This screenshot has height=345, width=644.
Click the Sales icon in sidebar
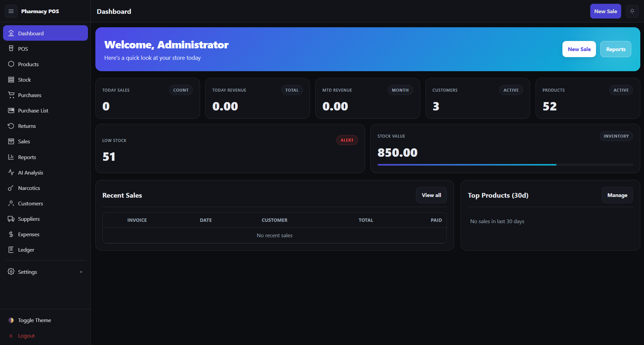pos(11,142)
